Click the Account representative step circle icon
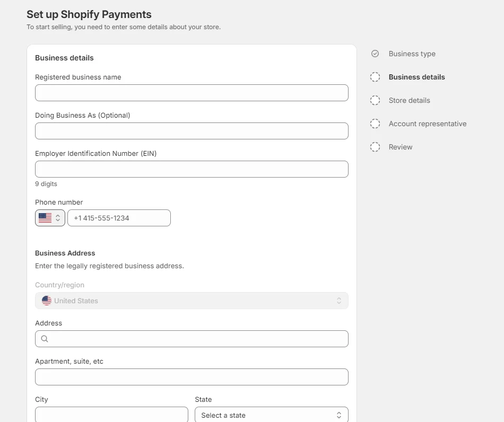This screenshot has width=504, height=422. point(375,124)
